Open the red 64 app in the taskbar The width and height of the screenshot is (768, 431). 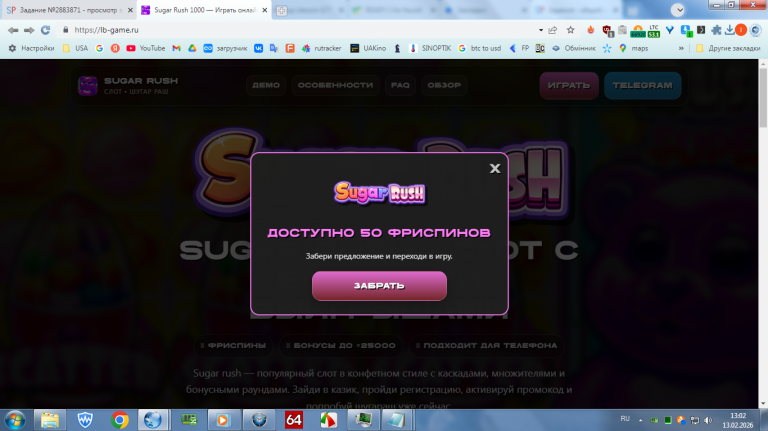click(293, 420)
